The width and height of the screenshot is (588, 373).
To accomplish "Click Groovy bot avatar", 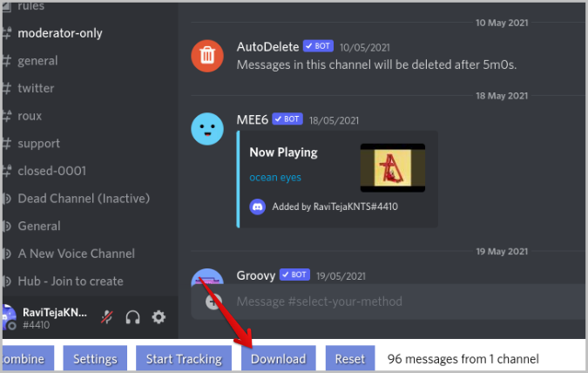I will coord(207,277).
